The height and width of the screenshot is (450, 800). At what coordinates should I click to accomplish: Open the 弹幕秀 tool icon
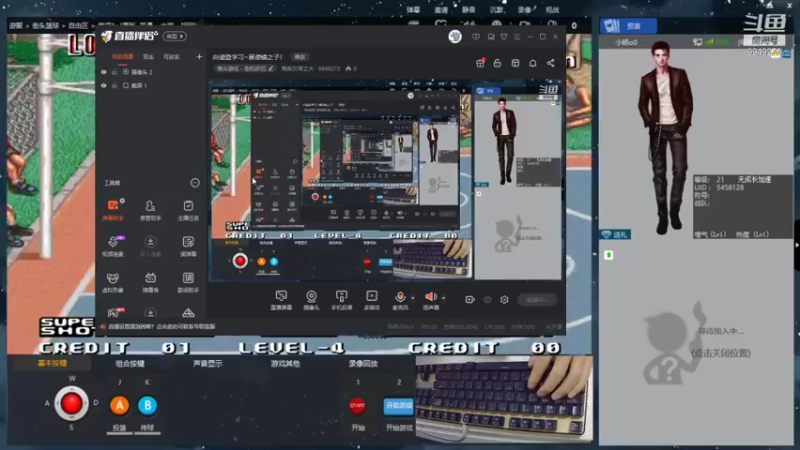(151, 282)
